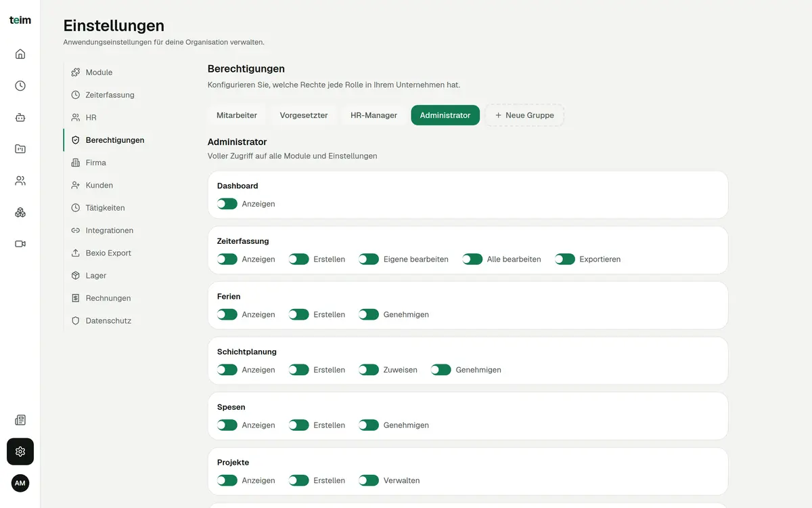
Task: Toggle Ferien Genehmigen switch
Action: click(x=369, y=314)
